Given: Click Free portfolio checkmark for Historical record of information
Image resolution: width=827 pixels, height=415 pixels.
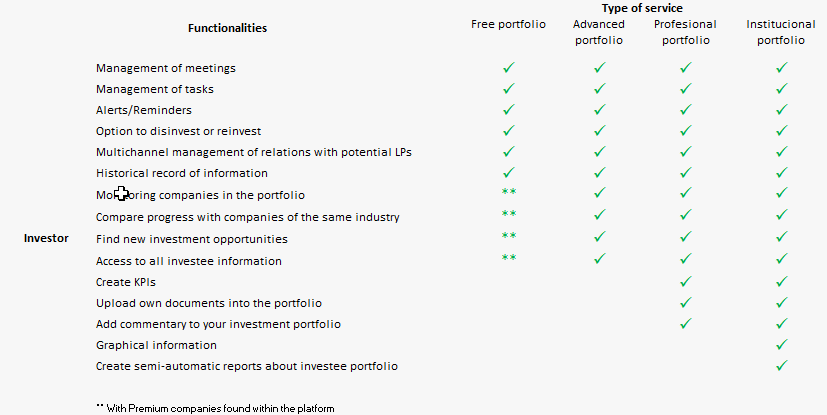Looking at the screenshot, I should (x=508, y=173).
